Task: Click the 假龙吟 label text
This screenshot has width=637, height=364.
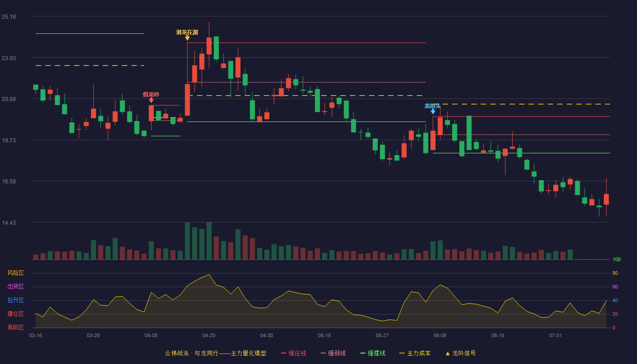Action: pos(151,94)
